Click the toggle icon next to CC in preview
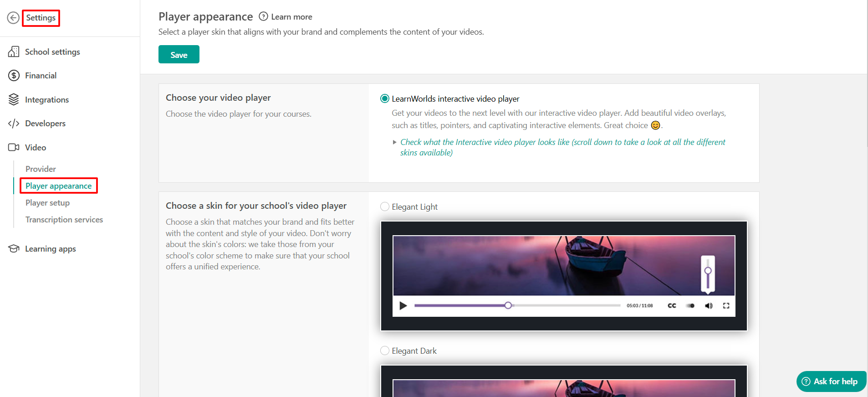The width and height of the screenshot is (868, 397). 690,305
